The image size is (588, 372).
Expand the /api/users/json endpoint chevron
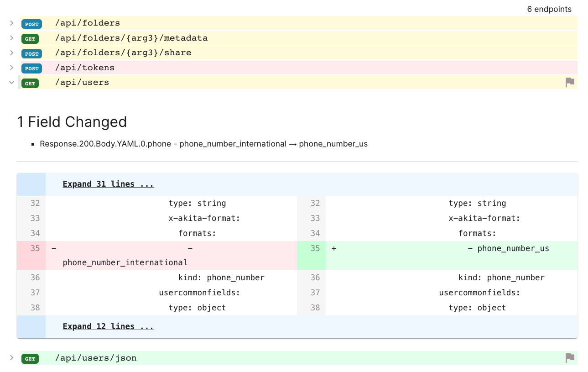tap(12, 358)
